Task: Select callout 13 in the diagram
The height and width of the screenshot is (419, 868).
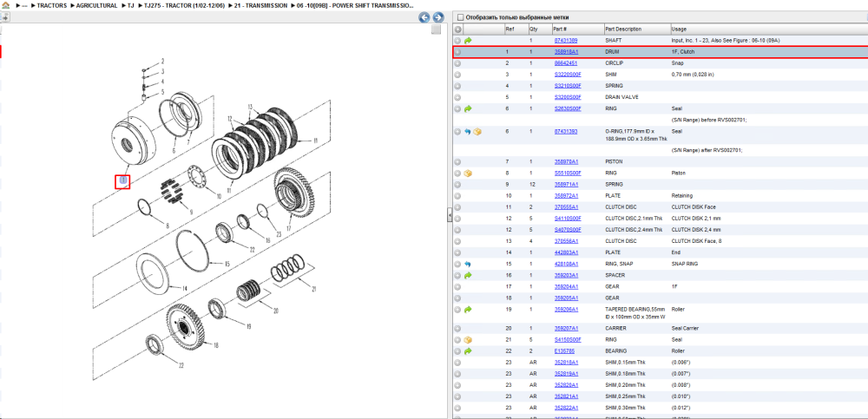Action: point(250,107)
